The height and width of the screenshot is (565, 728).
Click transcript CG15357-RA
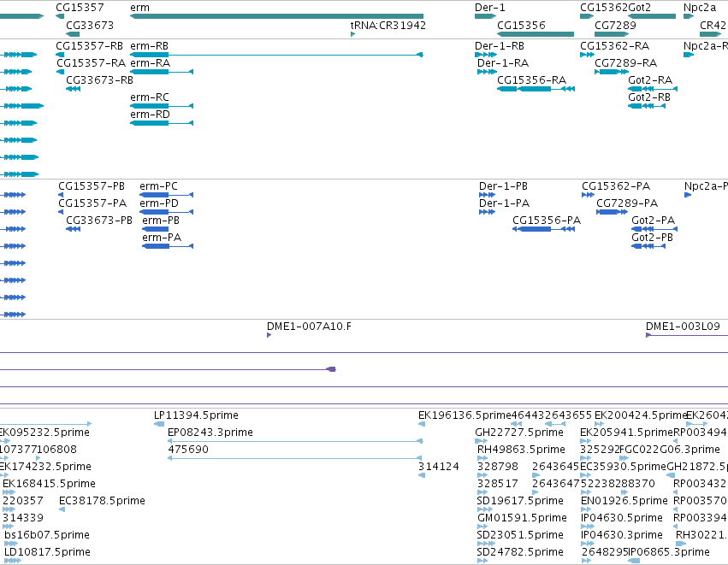coord(91,63)
